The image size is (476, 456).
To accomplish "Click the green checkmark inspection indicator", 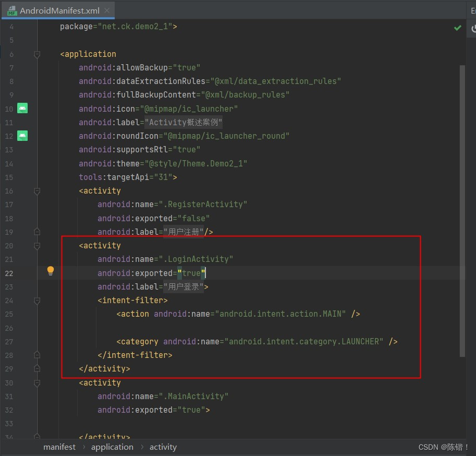I will point(457,28).
